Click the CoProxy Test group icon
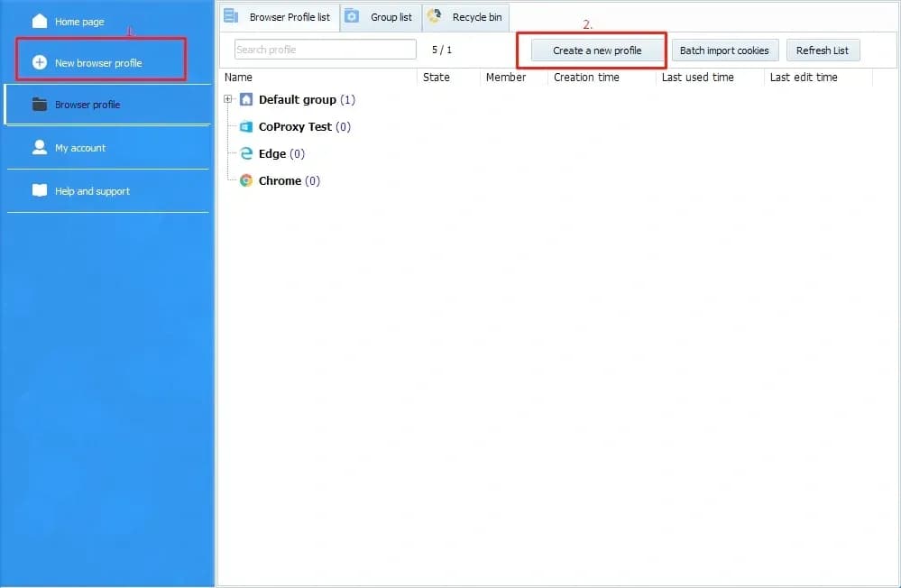 click(x=245, y=126)
